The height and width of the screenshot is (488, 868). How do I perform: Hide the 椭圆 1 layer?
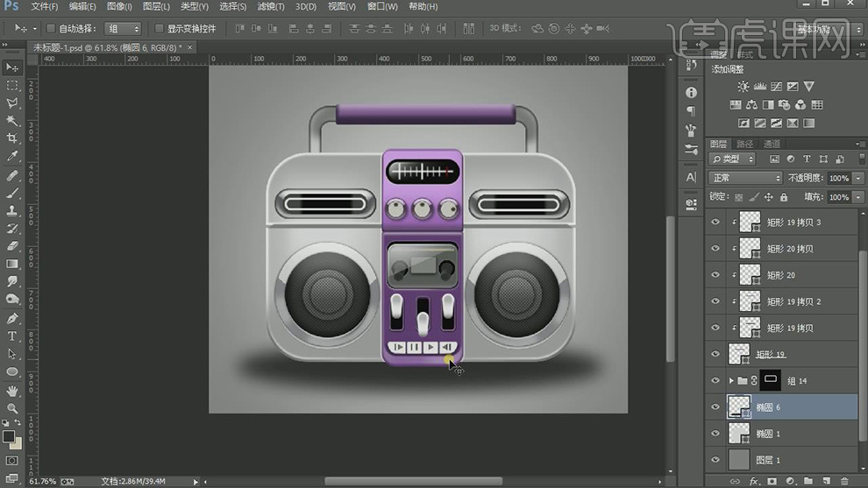coord(715,434)
